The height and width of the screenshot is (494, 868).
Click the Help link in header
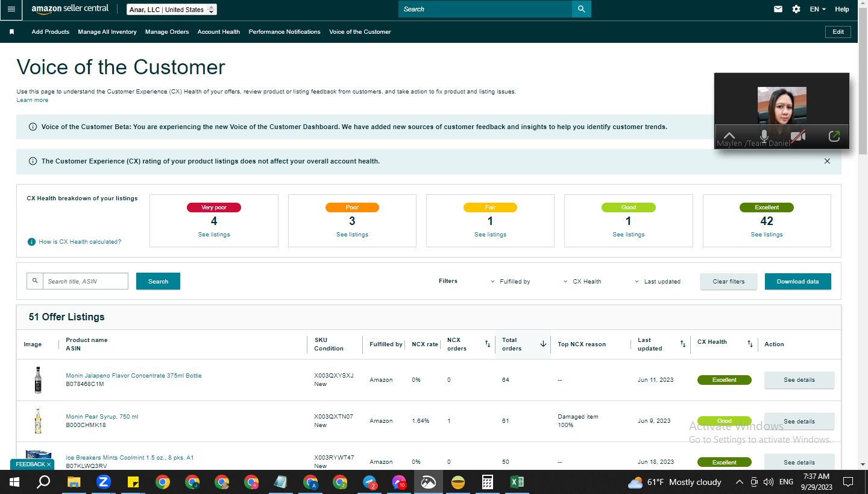click(x=842, y=9)
